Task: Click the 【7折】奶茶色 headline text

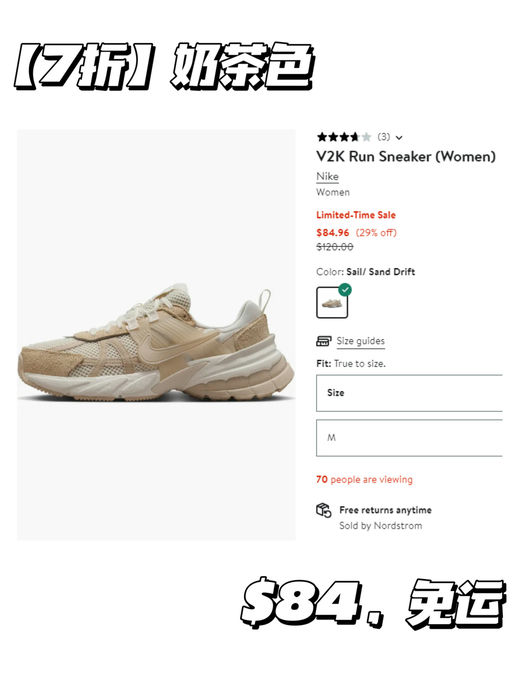Action: coord(165,65)
